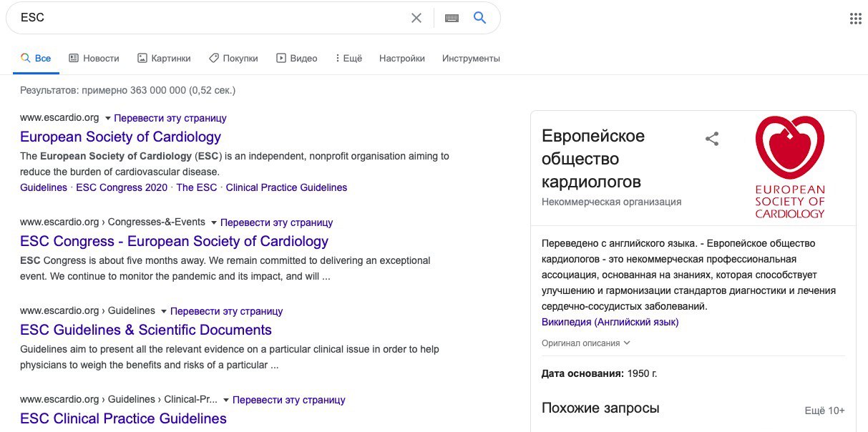Open Clinical Practice Guidelines sitelink
The image size is (868, 432).
click(x=286, y=187)
